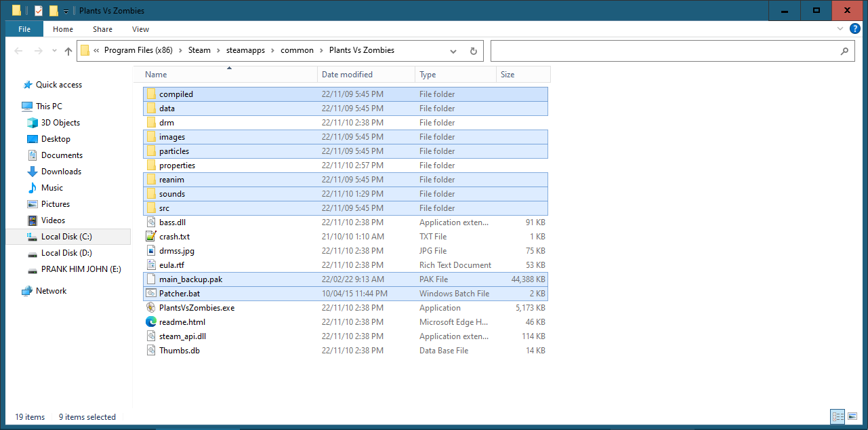
Task: Click the steamapps breadcrumb segment
Action: pyautogui.click(x=245, y=50)
